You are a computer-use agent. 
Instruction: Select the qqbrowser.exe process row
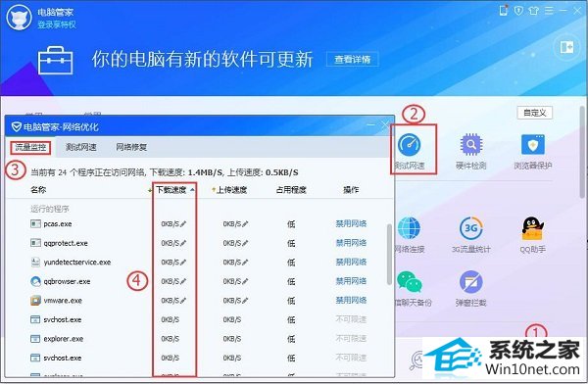tap(199, 281)
